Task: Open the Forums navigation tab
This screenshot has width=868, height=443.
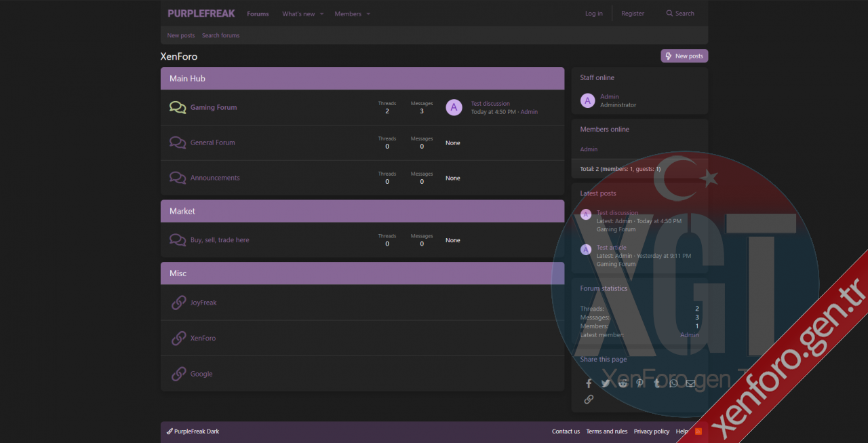Action: point(258,14)
